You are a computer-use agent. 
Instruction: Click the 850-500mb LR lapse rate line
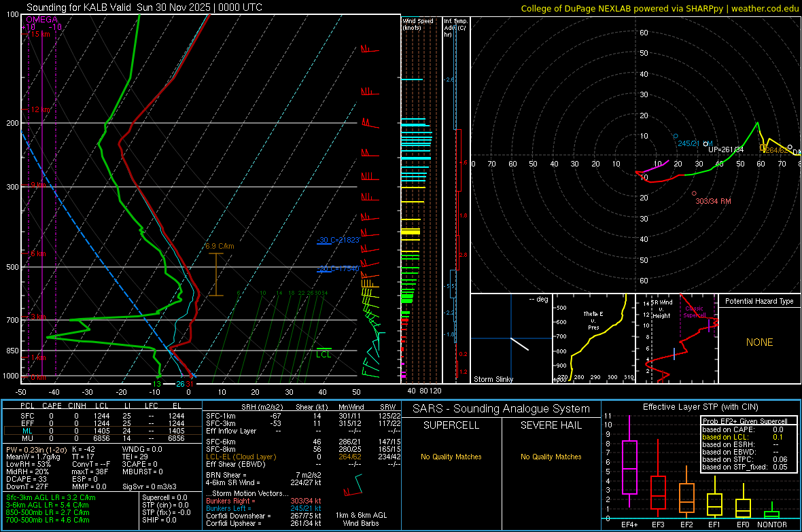click(48, 512)
